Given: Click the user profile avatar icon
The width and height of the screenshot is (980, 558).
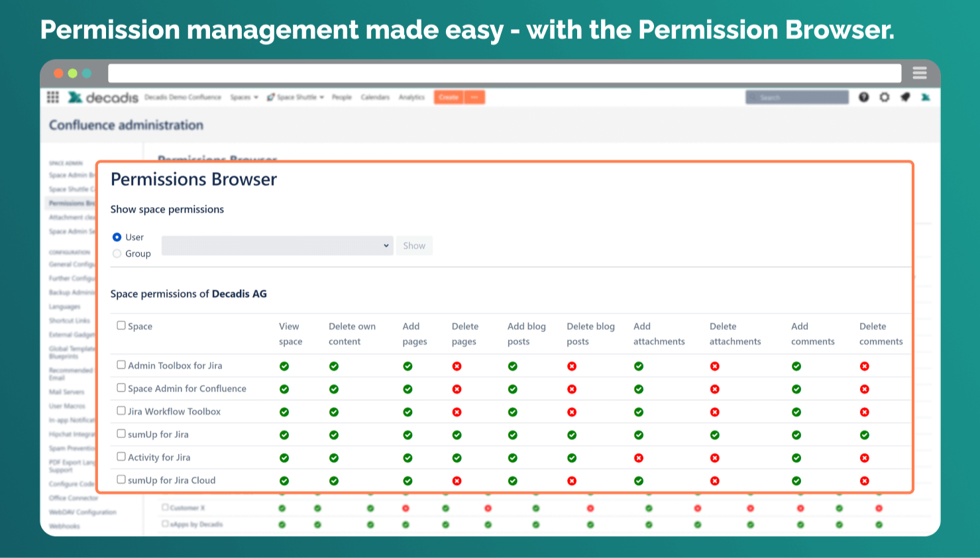Looking at the screenshot, I should click(926, 97).
